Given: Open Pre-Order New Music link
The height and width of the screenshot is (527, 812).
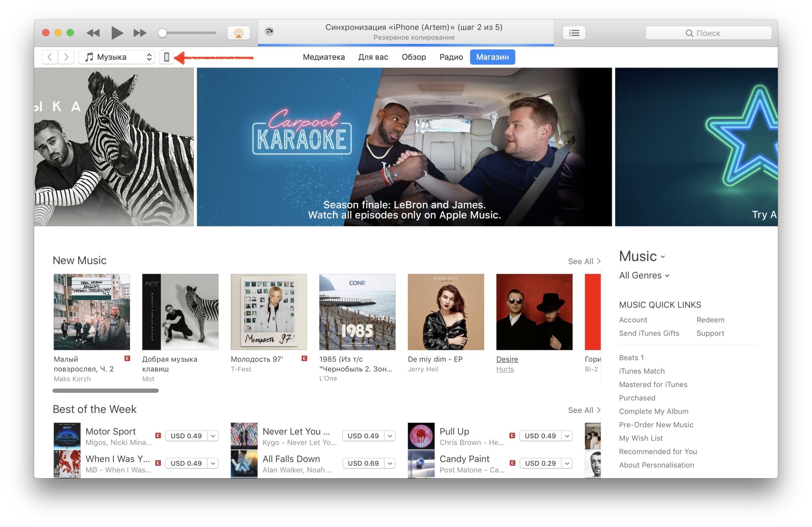Looking at the screenshot, I should (x=656, y=425).
